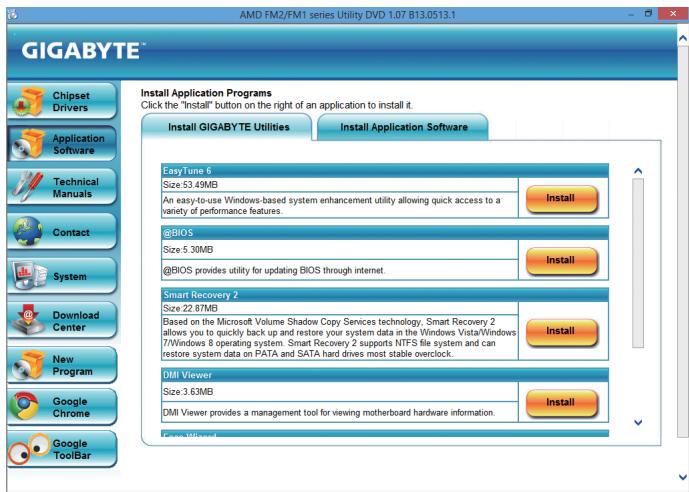The width and height of the screenshot is (689, 492).
Task: Install EasyTune 6
Action: [x=562, y=199]
